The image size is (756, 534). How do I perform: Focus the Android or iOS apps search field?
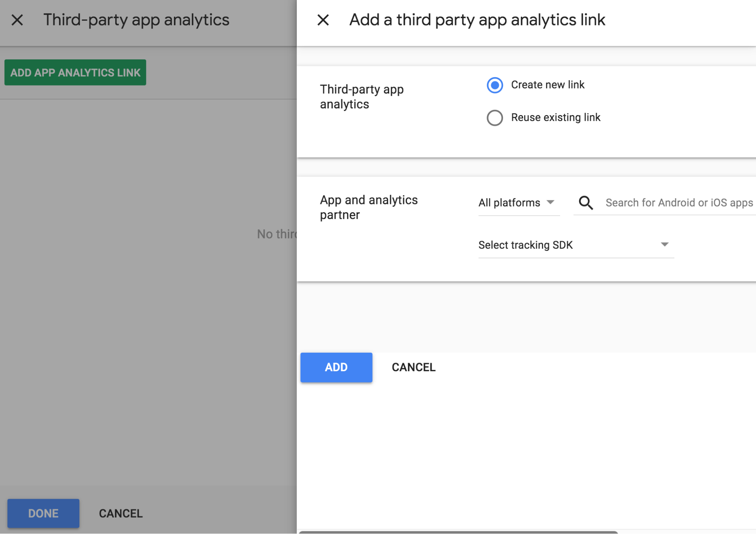tap(680, 203)
